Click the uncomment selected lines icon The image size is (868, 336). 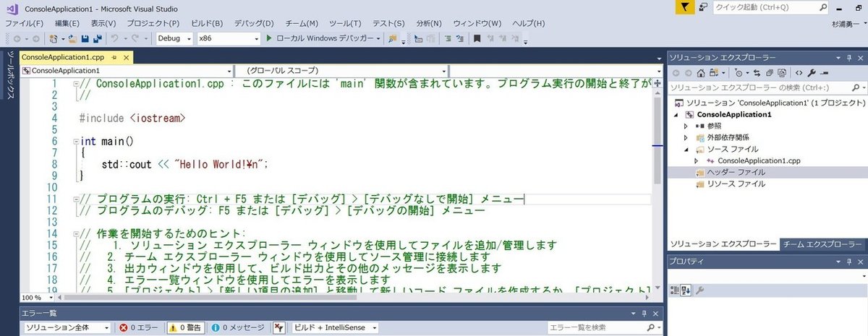461,38
